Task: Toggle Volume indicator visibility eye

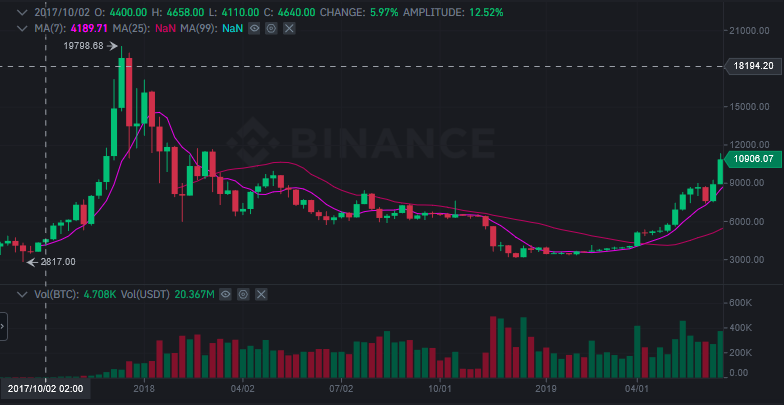Action: tap(227, 295)
